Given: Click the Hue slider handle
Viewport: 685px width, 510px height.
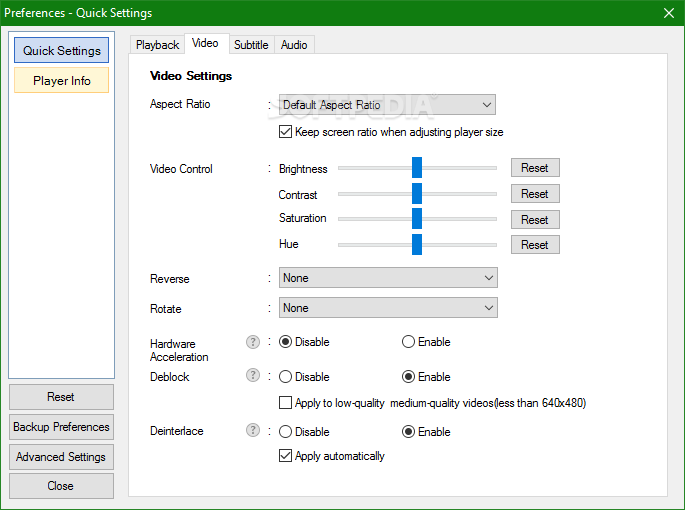Looking at the screenshot, I should pyautogui.click(x=417, y=244).
